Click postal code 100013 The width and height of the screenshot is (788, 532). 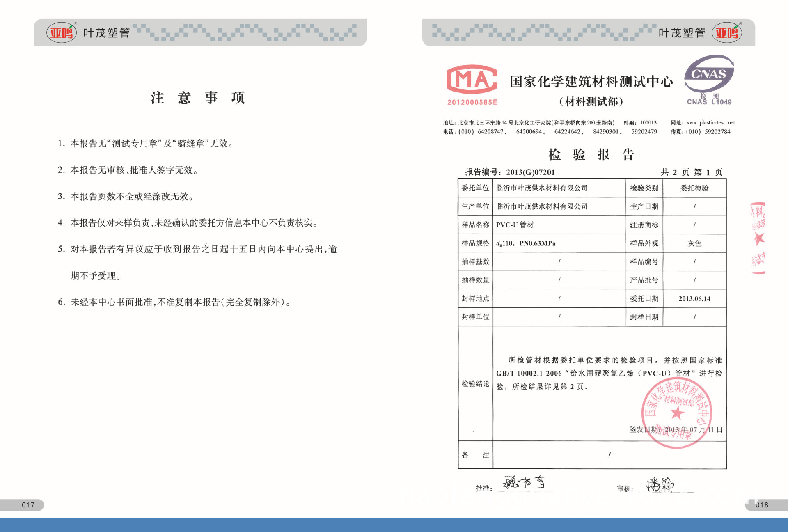point(648,122)
